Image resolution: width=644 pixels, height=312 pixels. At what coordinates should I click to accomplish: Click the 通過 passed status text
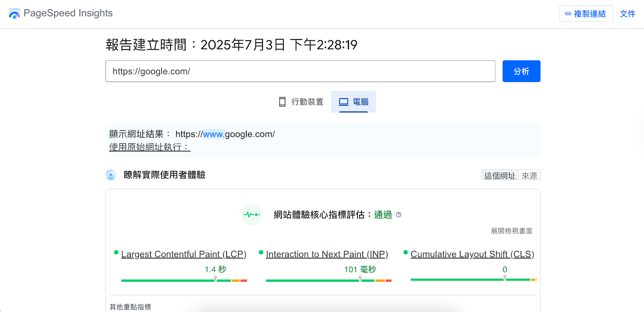click(x=383, y=215)
